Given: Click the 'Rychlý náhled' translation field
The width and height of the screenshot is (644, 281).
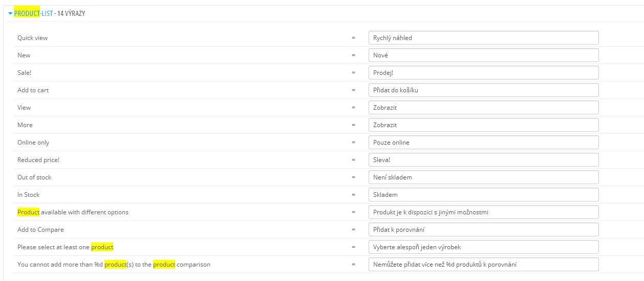Looking at the screenshot, I should click(x=483, y=38).
